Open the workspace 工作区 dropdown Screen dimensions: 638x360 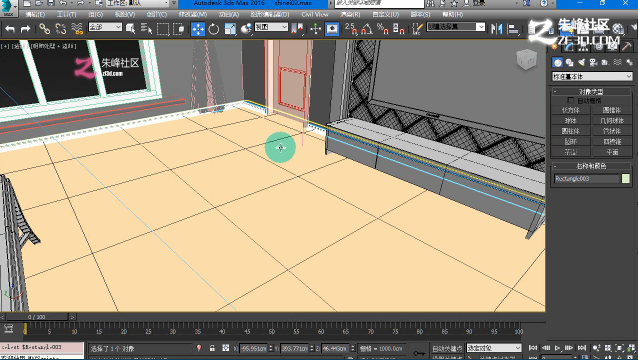click(x=138, y=3)
